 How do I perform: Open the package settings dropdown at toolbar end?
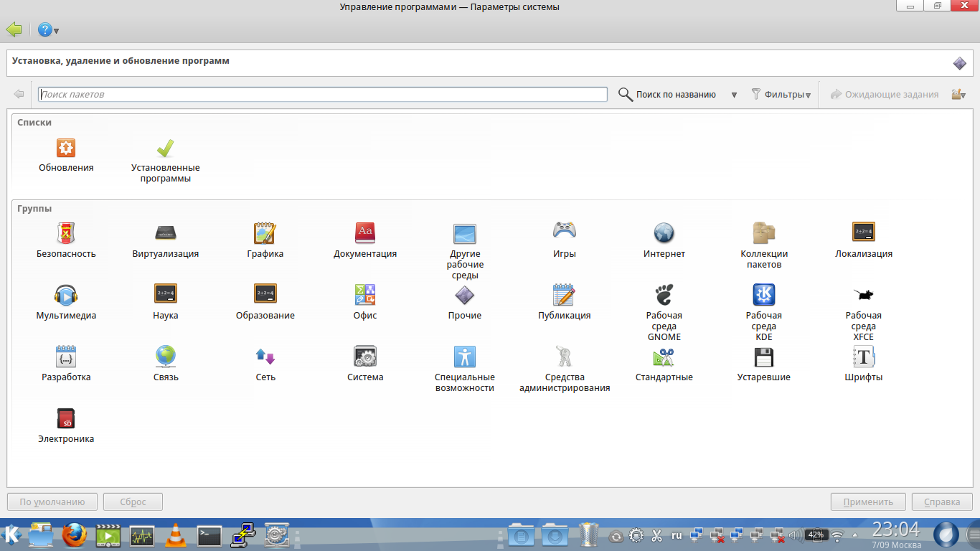point(958,95)
